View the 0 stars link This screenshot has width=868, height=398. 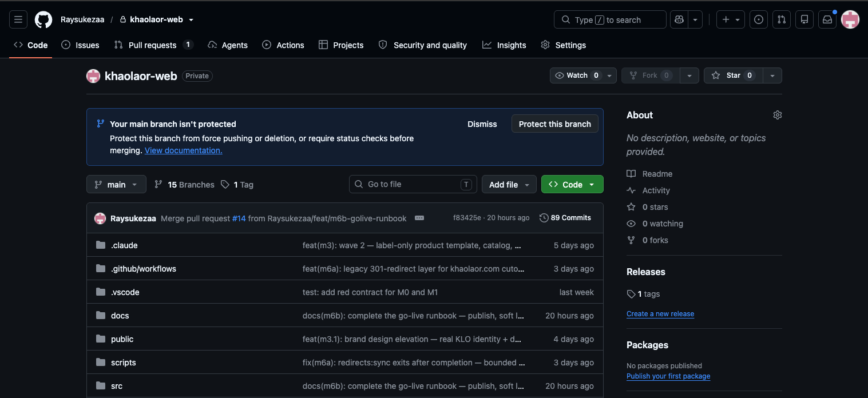[x=647, y=207]
